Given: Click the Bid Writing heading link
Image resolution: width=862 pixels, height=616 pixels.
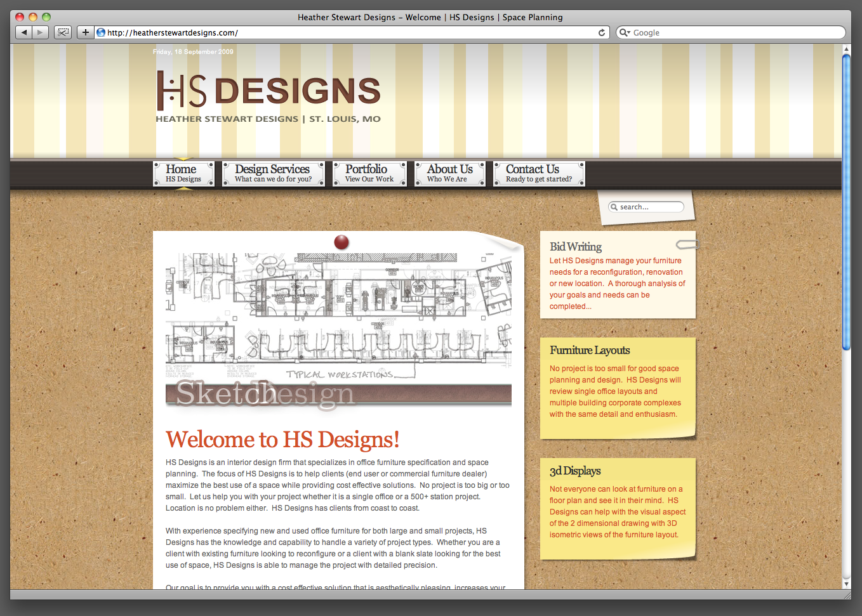Looking at the screenshot, I should (x=576, y=247).
